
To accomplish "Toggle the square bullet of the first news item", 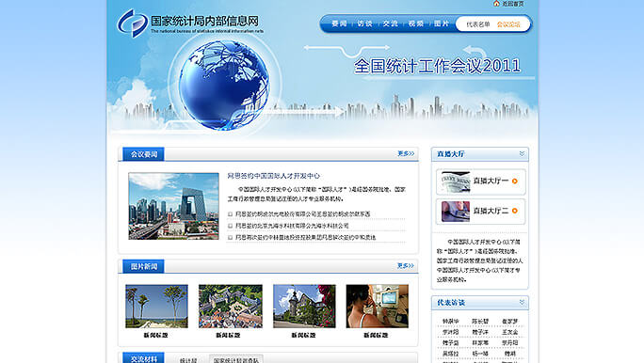I will [230, 214].
